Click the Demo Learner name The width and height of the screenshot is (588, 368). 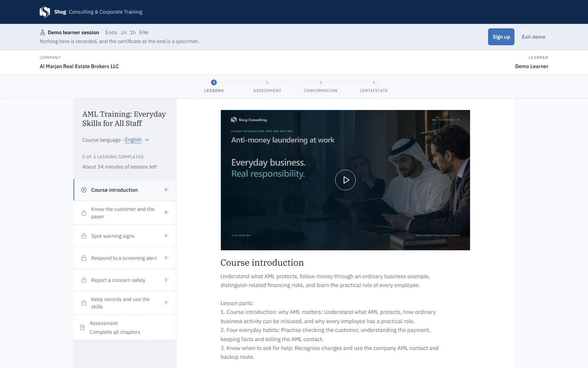pyautogui.click(x=532, y=66)
